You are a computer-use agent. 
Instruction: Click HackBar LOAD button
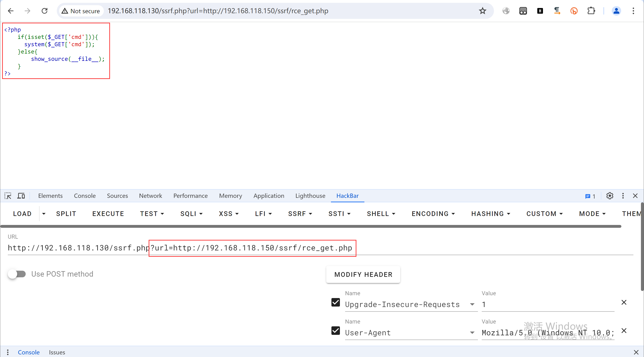22,214
